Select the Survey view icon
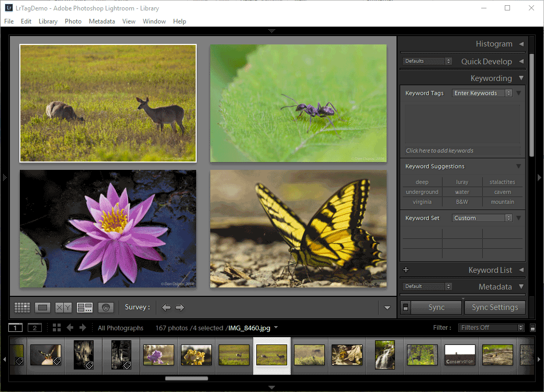Viewport: 544px width, 392px height. click(85, 308)
